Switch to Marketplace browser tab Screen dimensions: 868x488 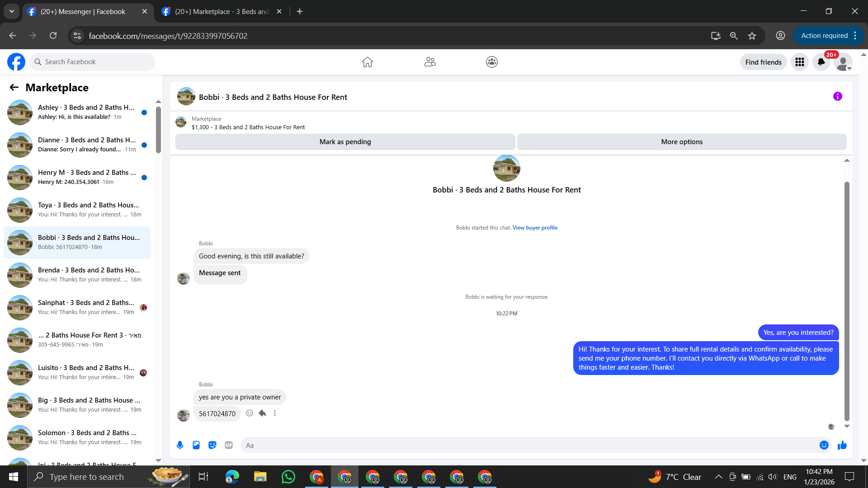(x=222, y=12)
